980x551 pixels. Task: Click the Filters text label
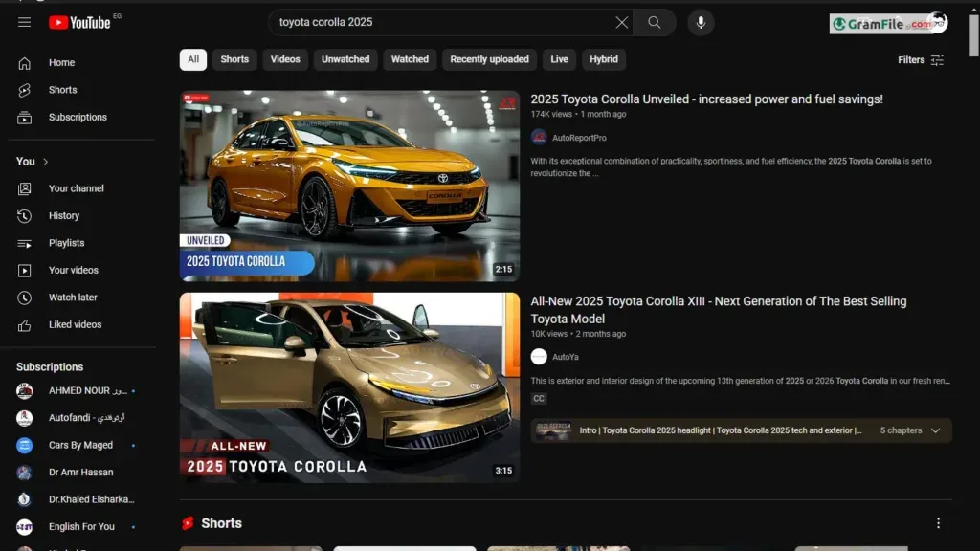point(911,60)
